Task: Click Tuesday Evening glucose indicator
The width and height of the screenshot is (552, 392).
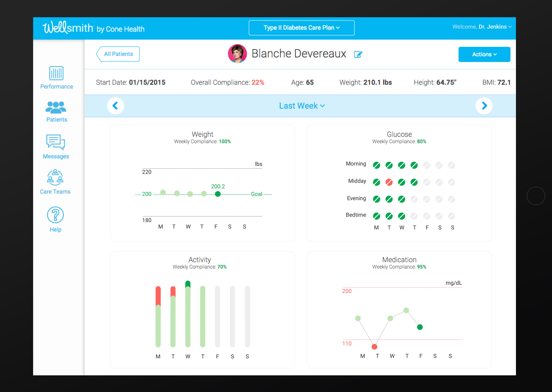Action: click(389, 199)
